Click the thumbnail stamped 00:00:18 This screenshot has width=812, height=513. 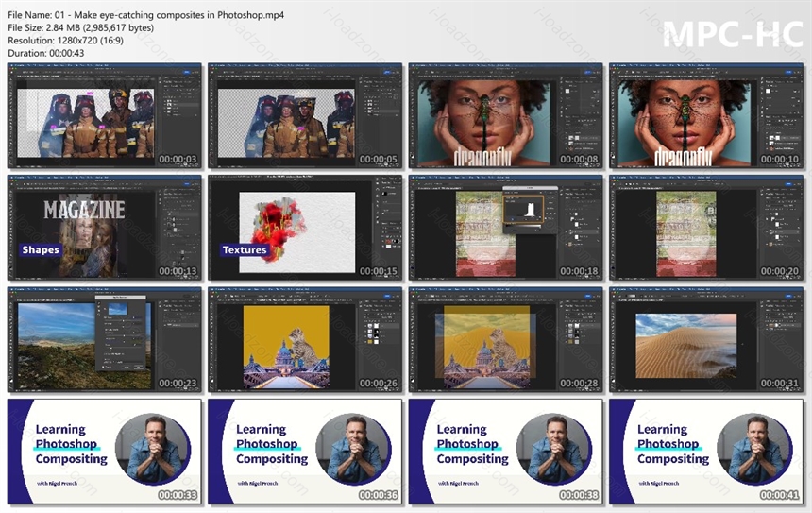coord(505,228)
